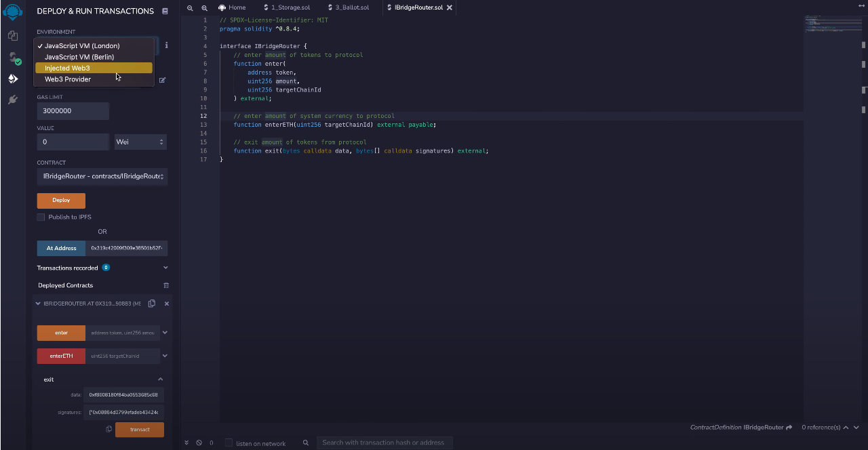This screenshot has height=450, width=868.
Task: Open the Wei unit dropdown
Action: pyautogui.click(x=140, y=142)
